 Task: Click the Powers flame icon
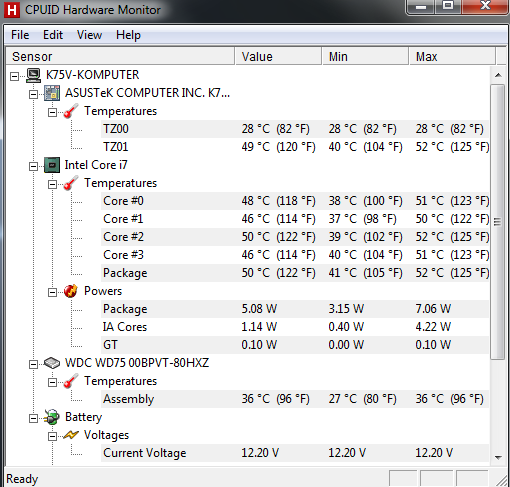tap(71, 291)
